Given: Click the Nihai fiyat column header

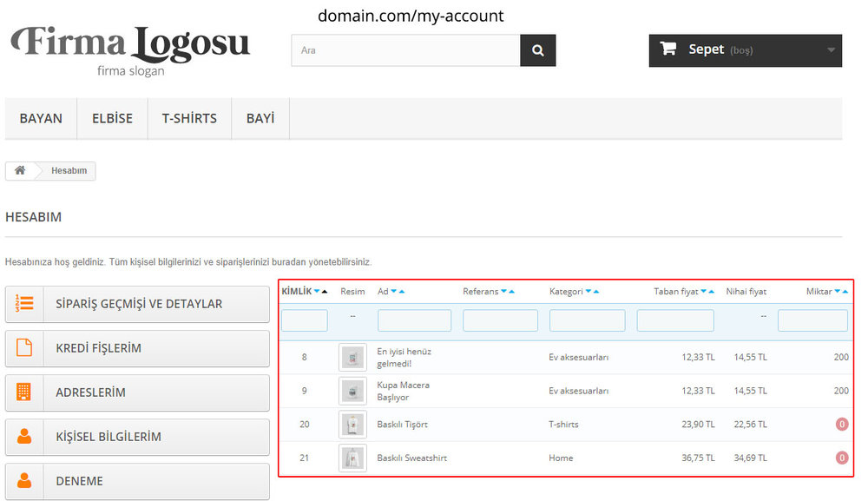Looking at the screenshot, I should (746, 291).
